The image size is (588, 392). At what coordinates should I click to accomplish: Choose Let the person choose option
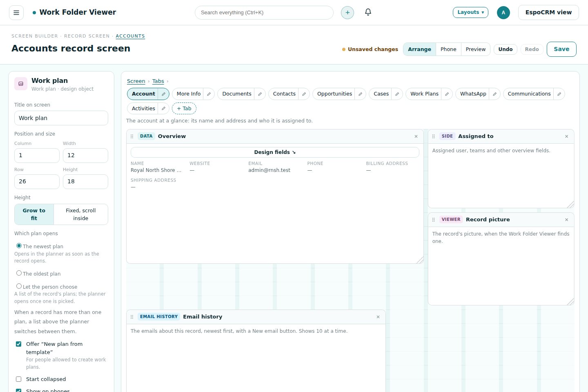pyautogui.click(x=19, y=286)
